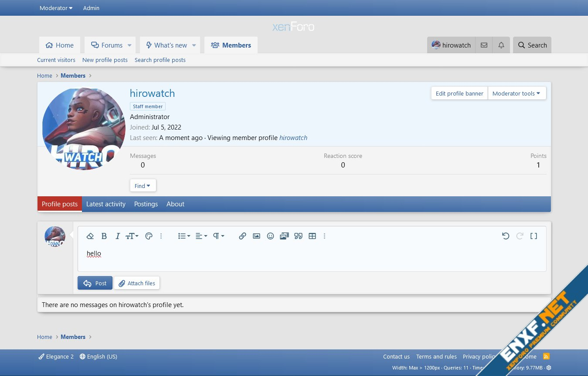This screenshot has height=376, width=588.
Task: Switch to the Latest activity tab
Action: point(106,204)
